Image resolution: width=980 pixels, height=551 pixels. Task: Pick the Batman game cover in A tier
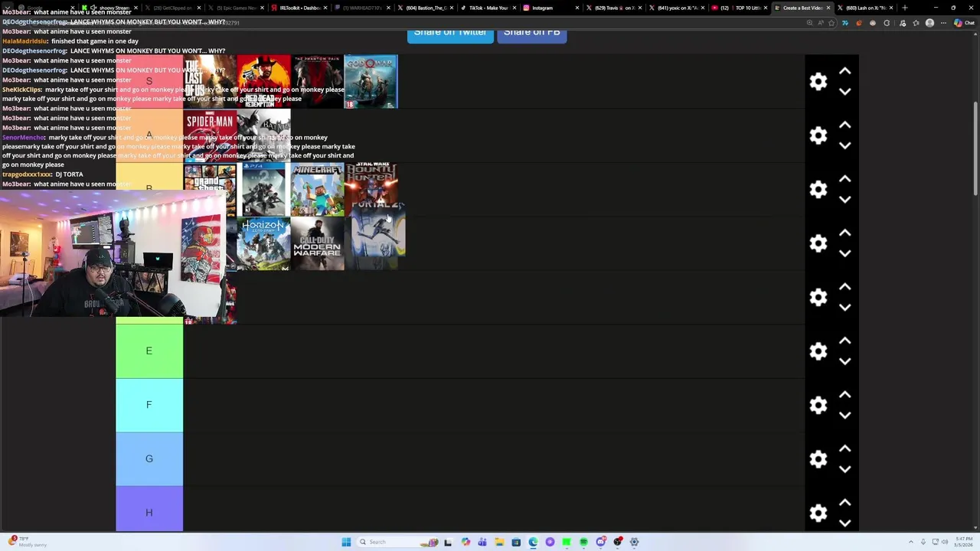click(264, 135)
